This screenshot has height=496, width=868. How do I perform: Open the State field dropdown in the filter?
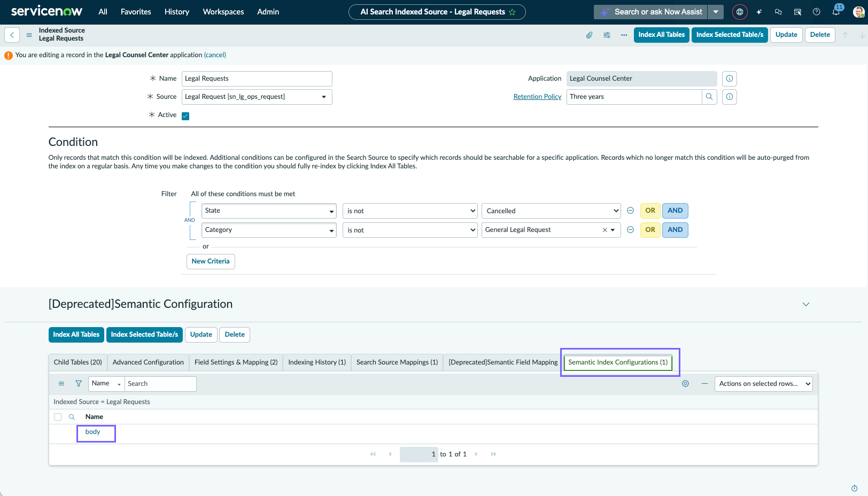tap(269, 211)
